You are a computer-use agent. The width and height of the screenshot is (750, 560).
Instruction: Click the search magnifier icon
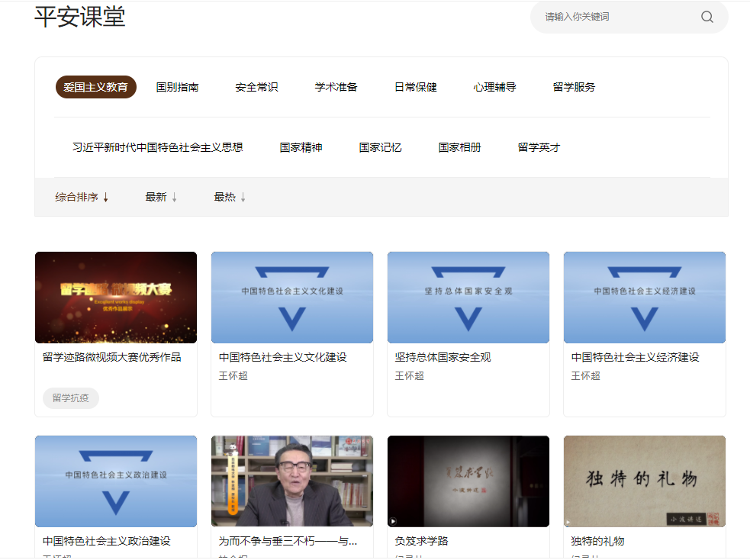(x=707, y=17)
